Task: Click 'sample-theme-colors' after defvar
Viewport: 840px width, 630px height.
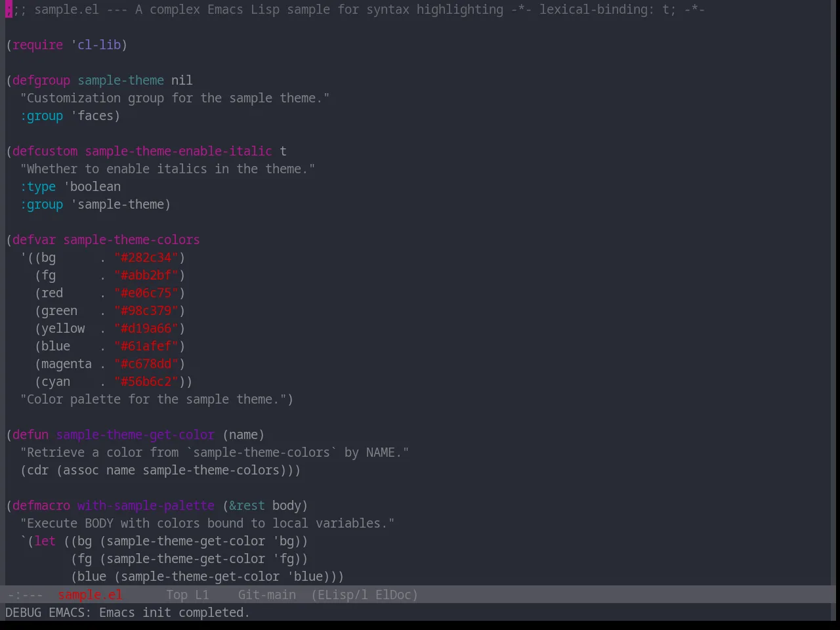Action: tap(131, 240)
